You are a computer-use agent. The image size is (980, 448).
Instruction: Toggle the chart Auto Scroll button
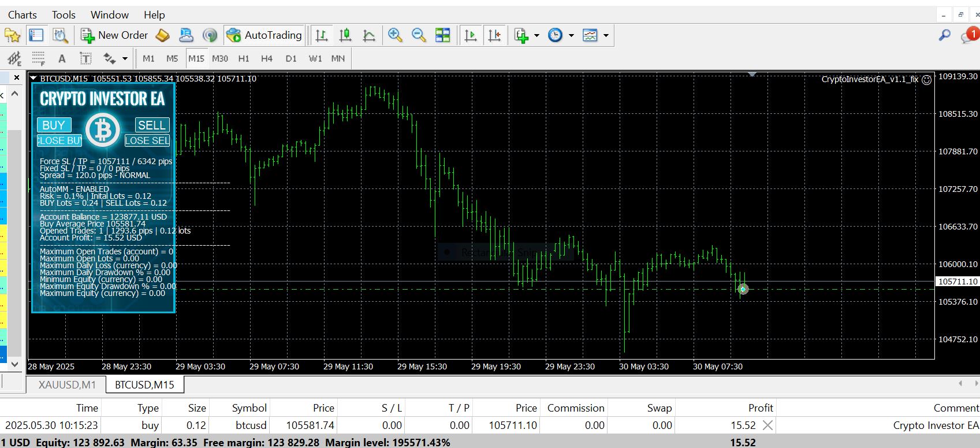[x=471, y=35]
